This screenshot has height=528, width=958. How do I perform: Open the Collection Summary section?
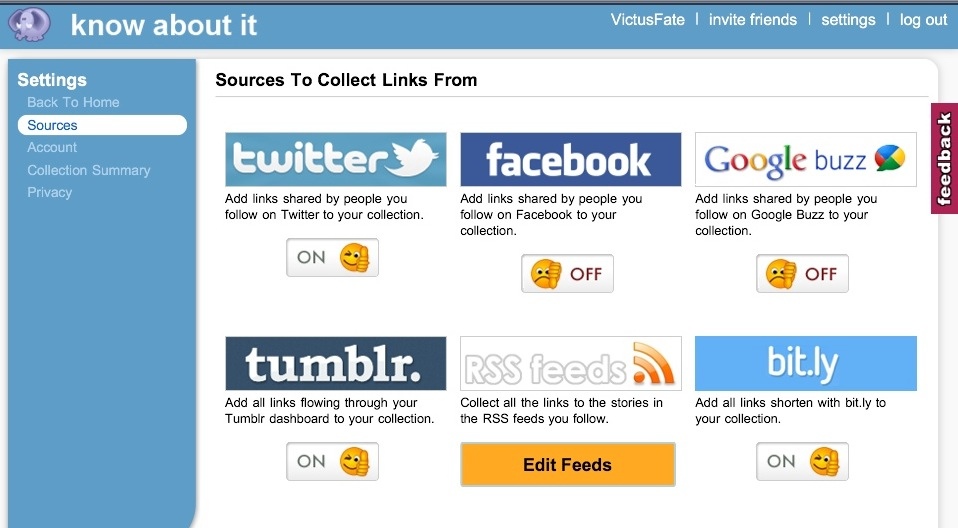89,170
